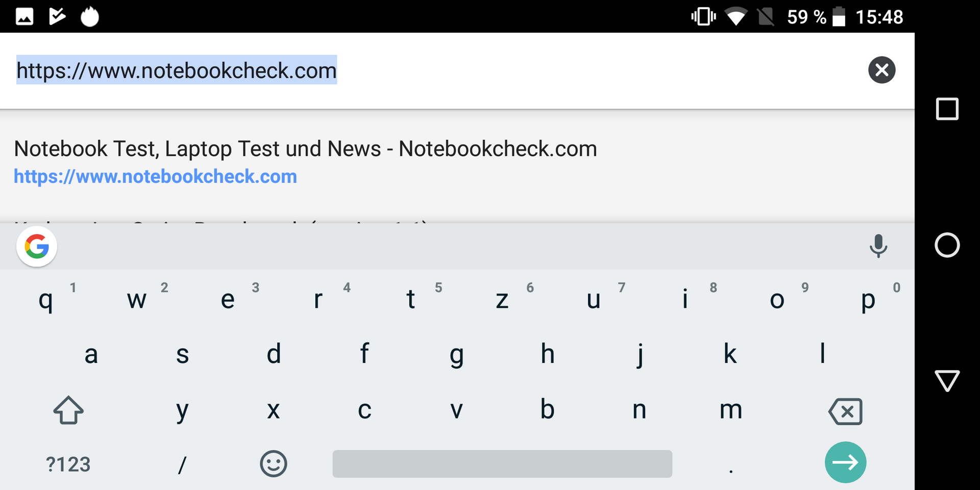Switch to the ?123 symbols keyboard
The height and width of the screenshot is (490, 980).
tap(68, 464)
